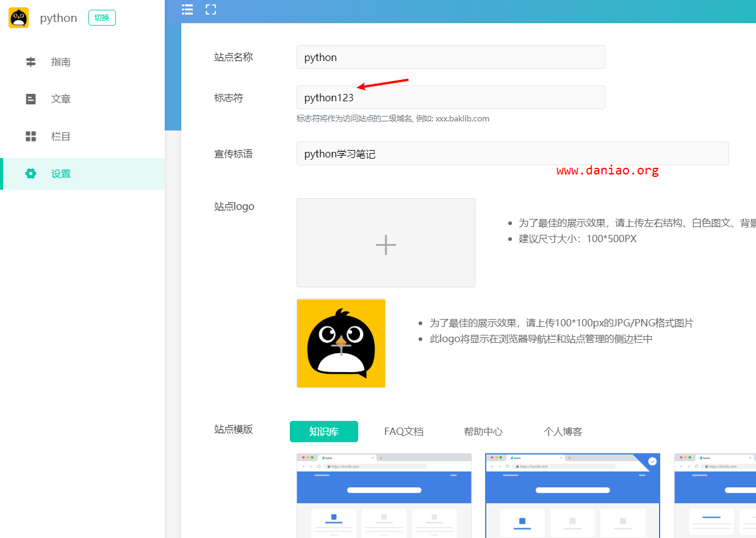Click the 文章 document icon
Screen dimensions: 756x538
31,99
